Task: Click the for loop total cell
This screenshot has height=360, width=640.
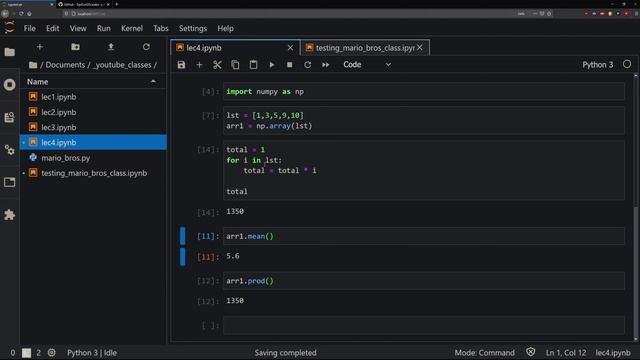Action: point(424,170)
